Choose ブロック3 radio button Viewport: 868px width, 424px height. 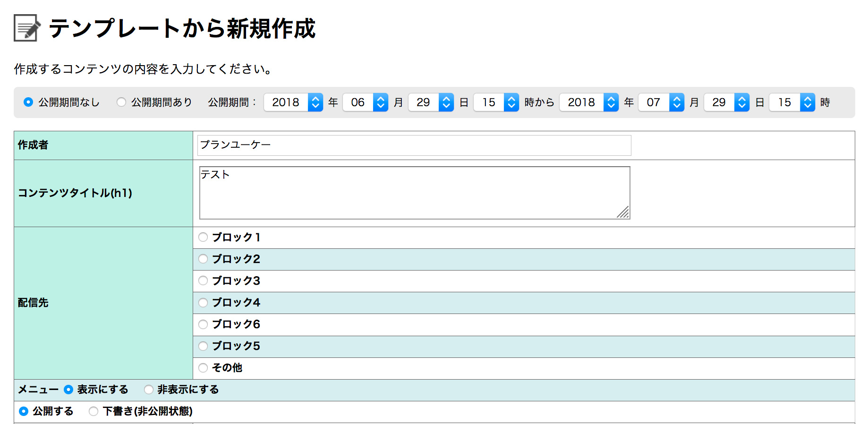pyautogui.click(x=203, y=280)
